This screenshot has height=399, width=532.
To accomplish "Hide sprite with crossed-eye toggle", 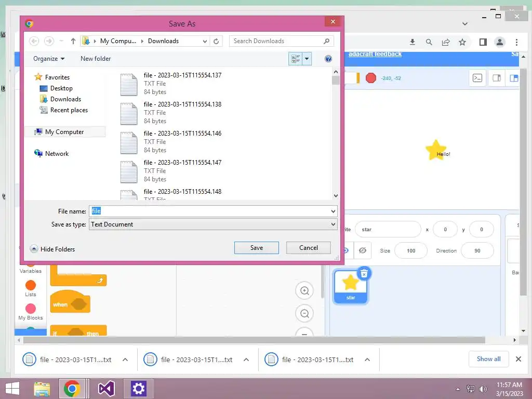I will pyautogui.click(x=362, y=251).
